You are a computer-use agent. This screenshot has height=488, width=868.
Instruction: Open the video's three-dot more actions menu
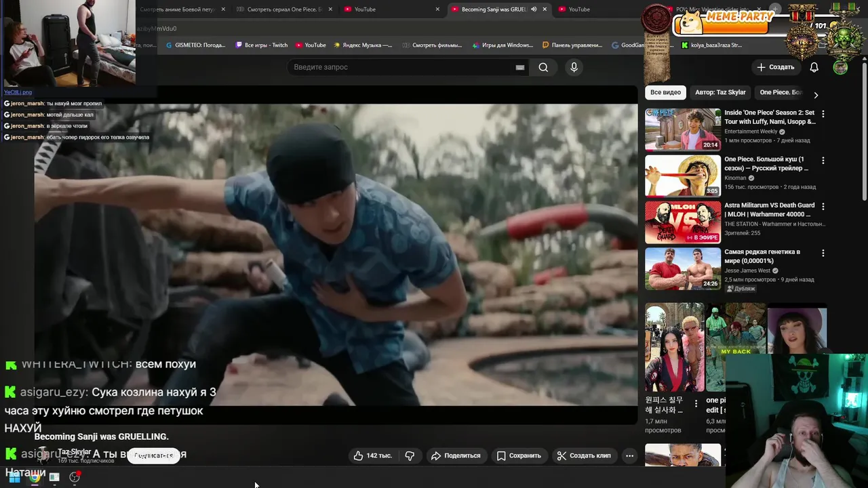629,455
